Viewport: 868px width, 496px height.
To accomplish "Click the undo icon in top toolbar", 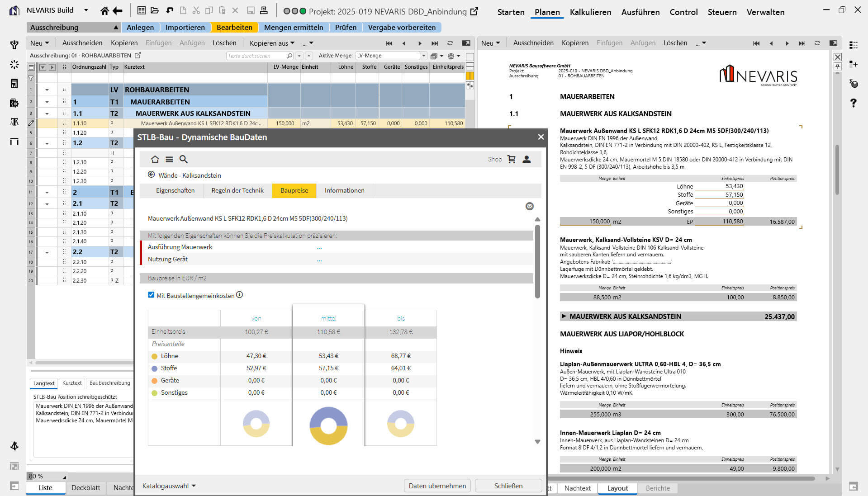I will click(x=170, y=11).
